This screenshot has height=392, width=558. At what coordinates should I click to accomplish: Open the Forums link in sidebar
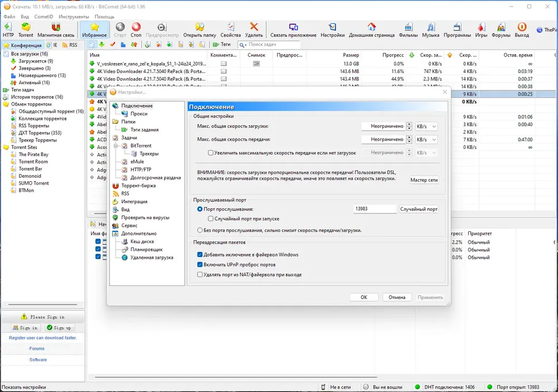point(37,349)
